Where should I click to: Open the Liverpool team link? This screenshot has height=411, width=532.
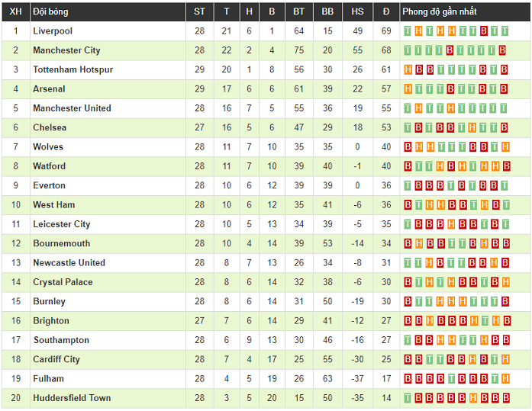[53, 31]
